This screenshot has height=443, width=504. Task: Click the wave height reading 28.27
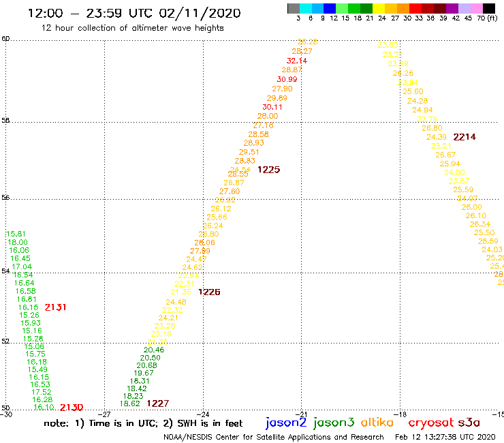pos(302,51)
